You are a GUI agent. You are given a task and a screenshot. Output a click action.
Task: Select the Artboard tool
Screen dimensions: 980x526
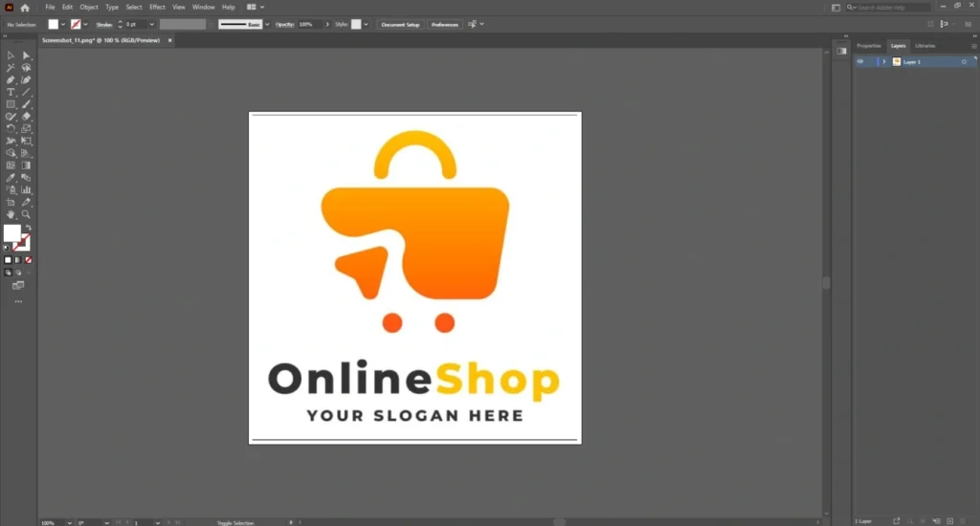tap(11, 203)
